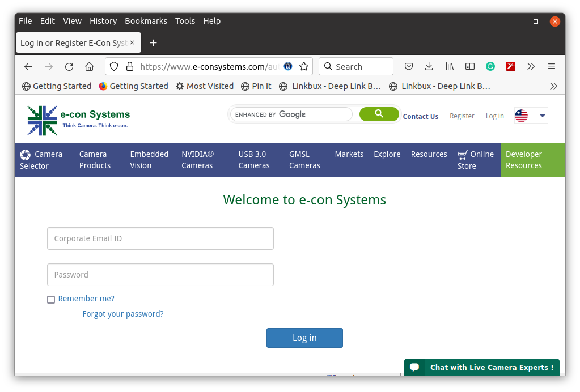Image resolution: width=580 pixels, height=392 pixels.
Task: Click the Corporate Email ID field
Action: coord(160,238)
